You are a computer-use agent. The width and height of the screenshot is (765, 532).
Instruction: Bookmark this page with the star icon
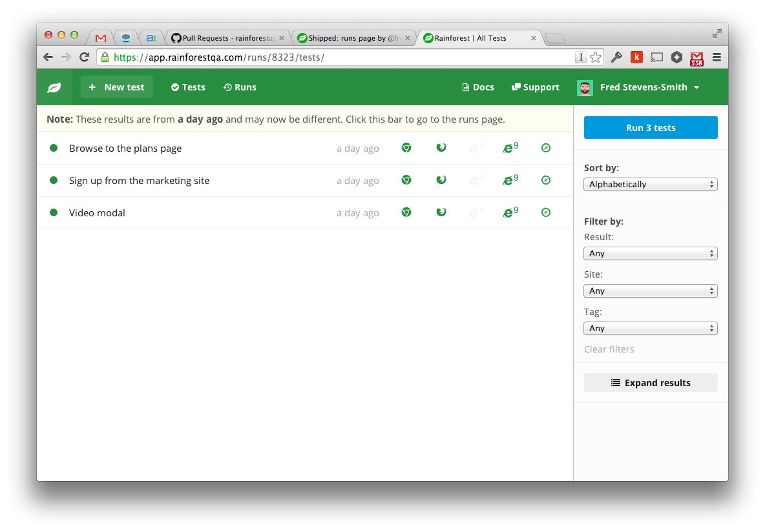pyautogui.click(x=595, y=57)
